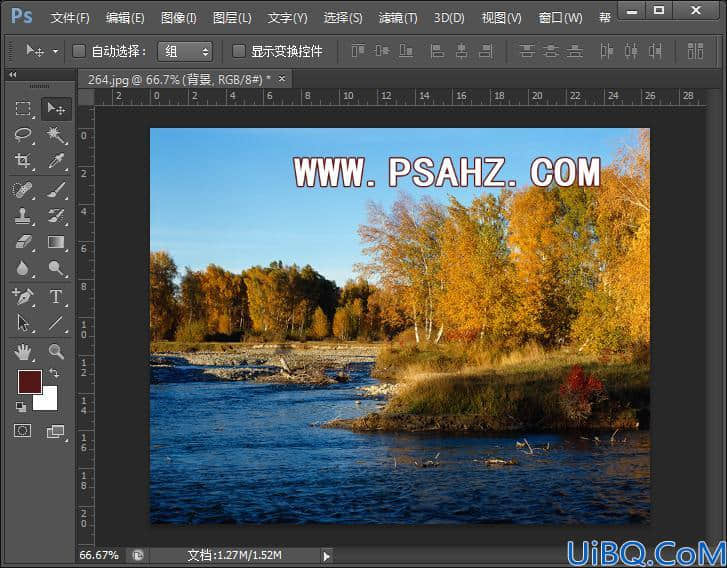The image size is (727, 568).
Task: Select the Horizontal Type tool
Action: [x=57, y=297]
